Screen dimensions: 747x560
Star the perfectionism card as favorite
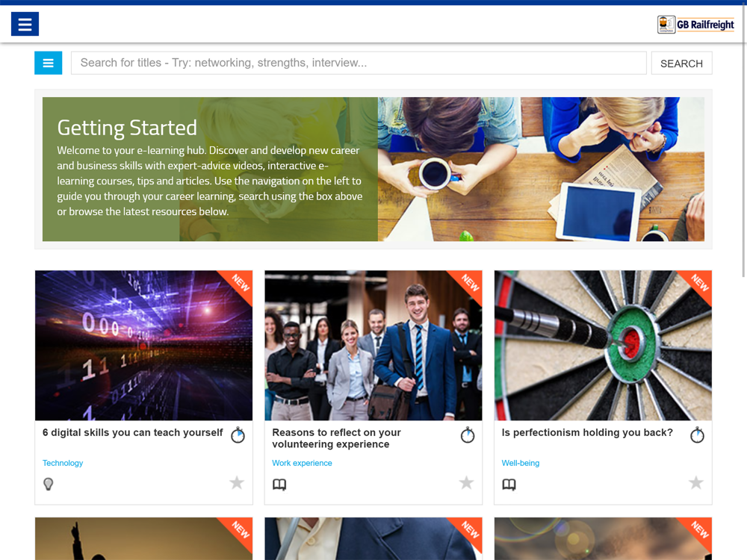click(696, 483)
